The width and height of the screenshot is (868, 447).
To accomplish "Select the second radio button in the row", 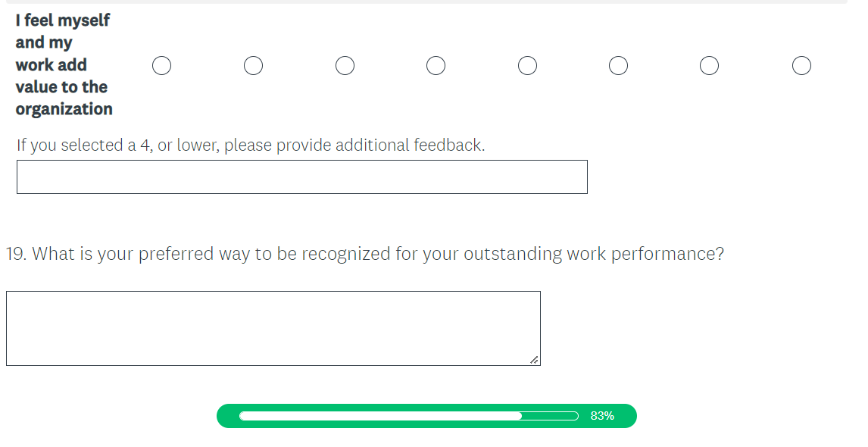I will [x=253, y=66].
